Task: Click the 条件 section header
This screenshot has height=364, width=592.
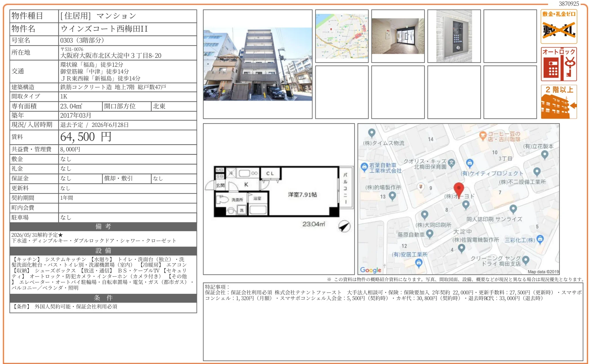Action: point(103,298)
